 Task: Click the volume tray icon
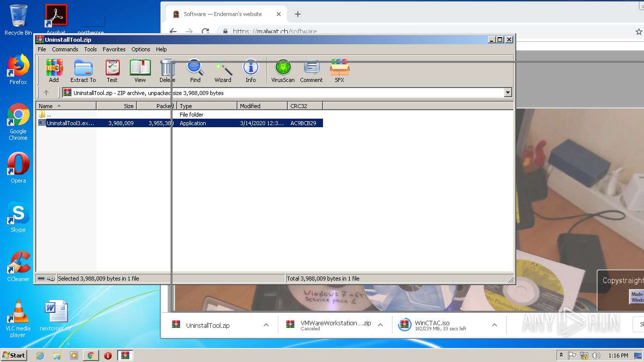597,355
